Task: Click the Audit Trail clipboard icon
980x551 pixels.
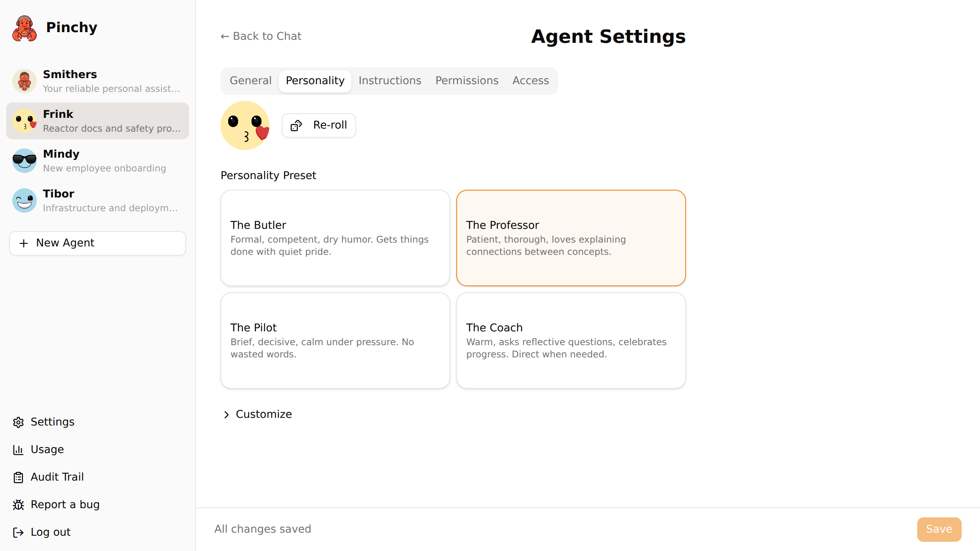Action: tap(19, 477)
